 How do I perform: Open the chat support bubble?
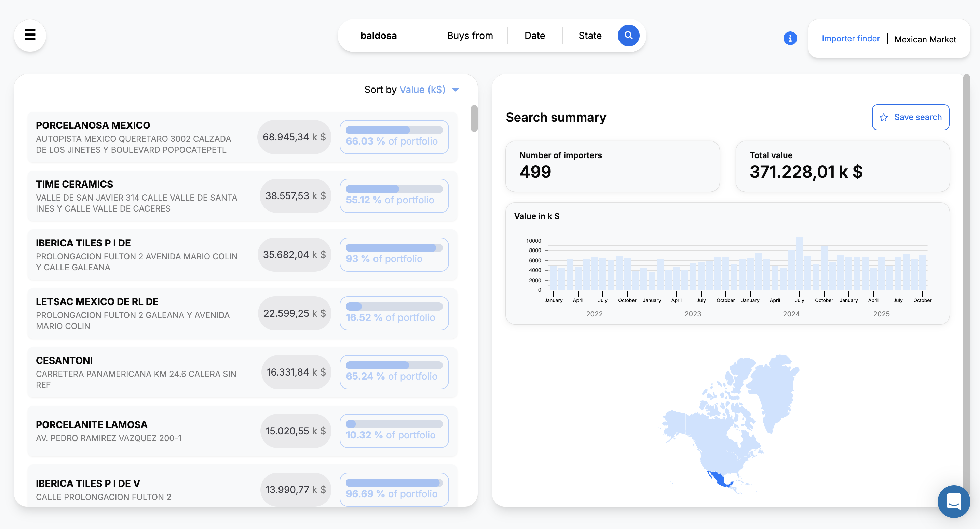pos(953,501)
